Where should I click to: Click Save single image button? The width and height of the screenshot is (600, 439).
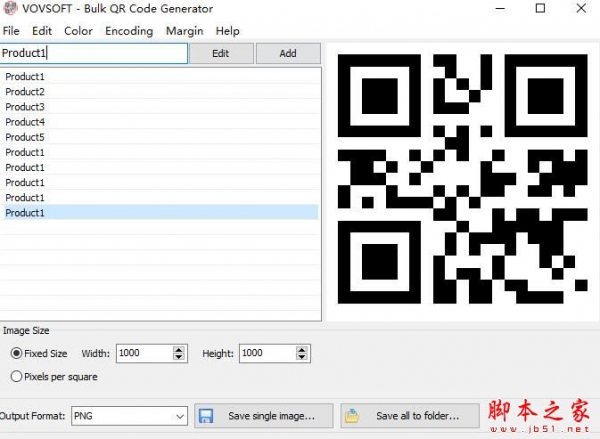[264, 416]
